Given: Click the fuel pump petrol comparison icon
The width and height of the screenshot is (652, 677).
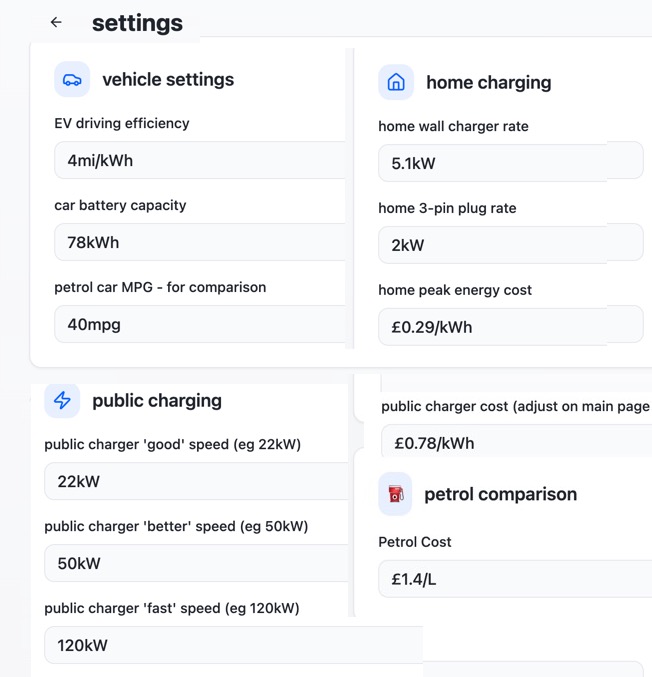Looking at the screenshot, I should (396, 494).
